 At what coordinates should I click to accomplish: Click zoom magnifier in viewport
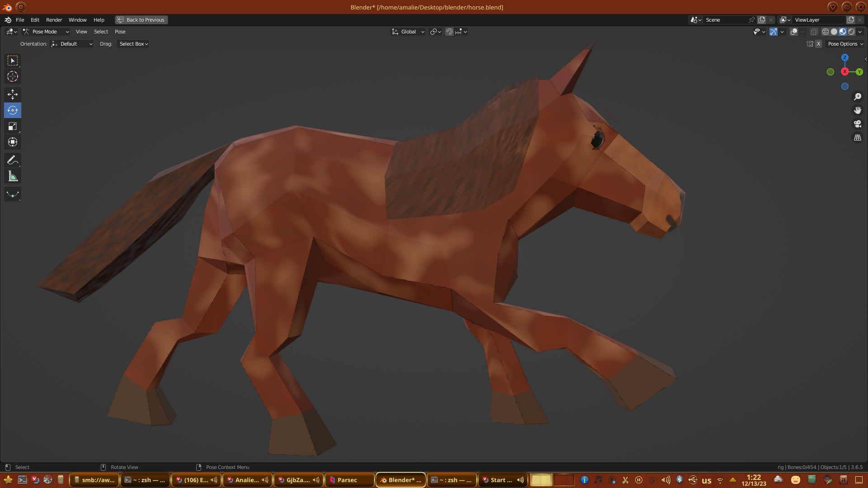(857, 97)
